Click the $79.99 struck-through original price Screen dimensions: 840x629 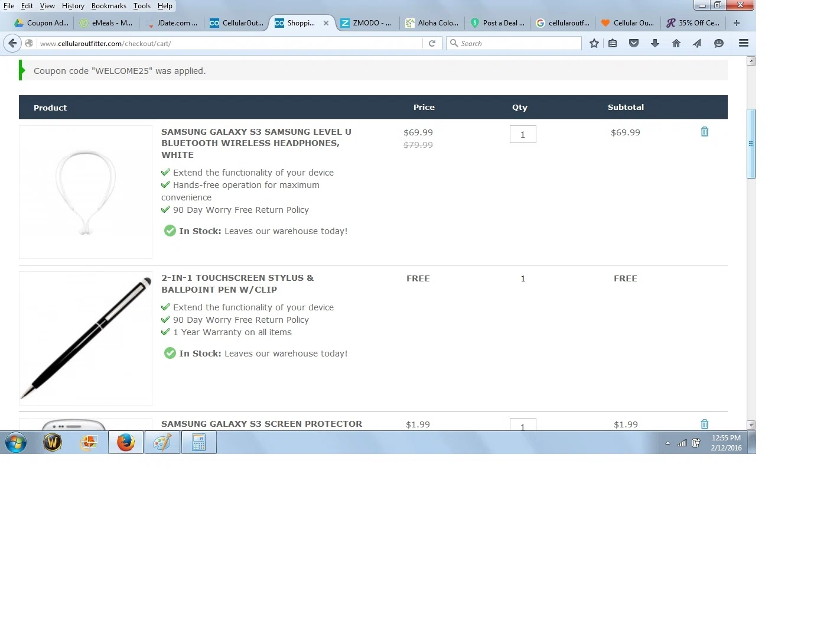(418, 145)
